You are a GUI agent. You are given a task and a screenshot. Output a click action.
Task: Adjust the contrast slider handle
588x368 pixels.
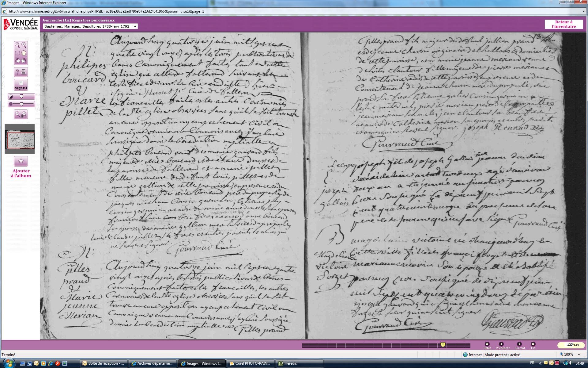coord(21,97)
